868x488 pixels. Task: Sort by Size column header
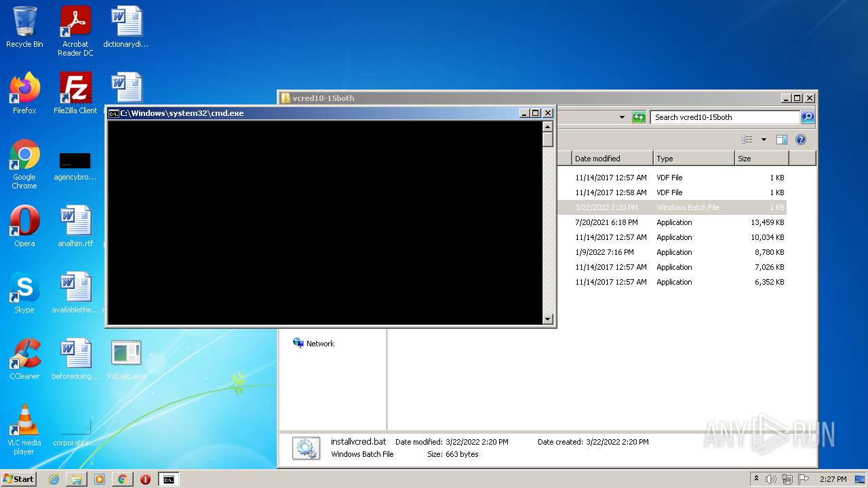(762, 159)
